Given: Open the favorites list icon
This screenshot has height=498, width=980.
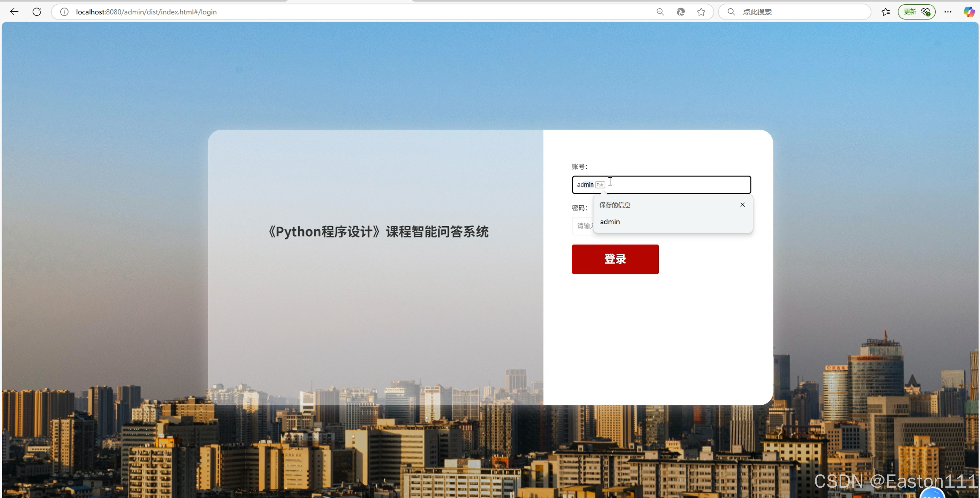Looking at the screenshot, I should [x=885, y=12].
